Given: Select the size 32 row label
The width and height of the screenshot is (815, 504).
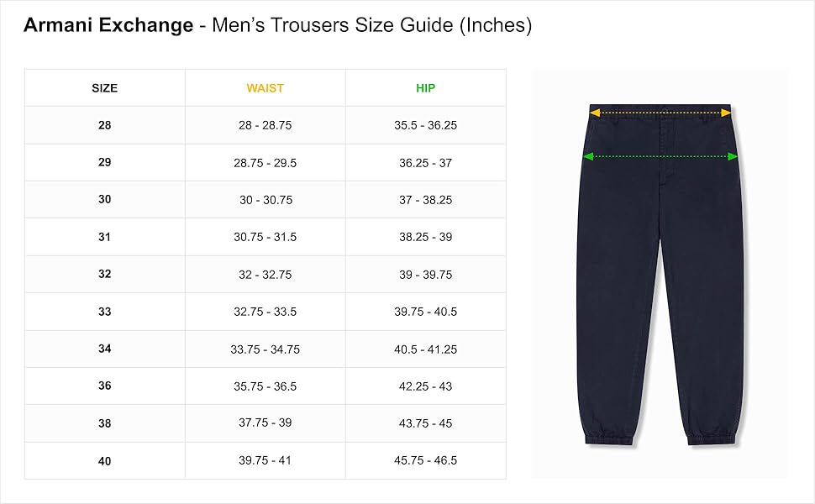Looking at the screenshot, I should tap(104, 274).
